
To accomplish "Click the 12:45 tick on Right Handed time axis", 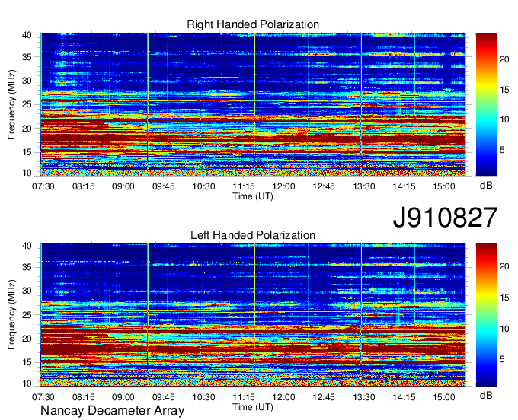I will click(x=324, y=186).
